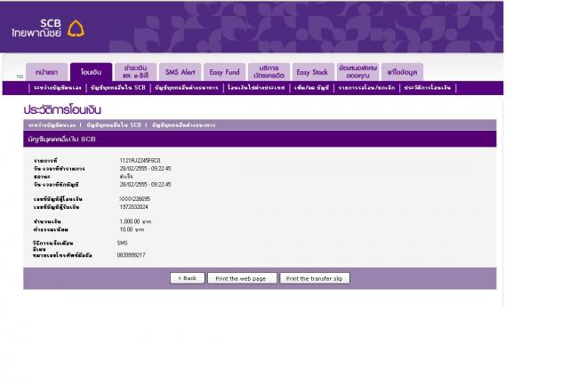Switch to the SMS Alert tab

coord(180,72)
